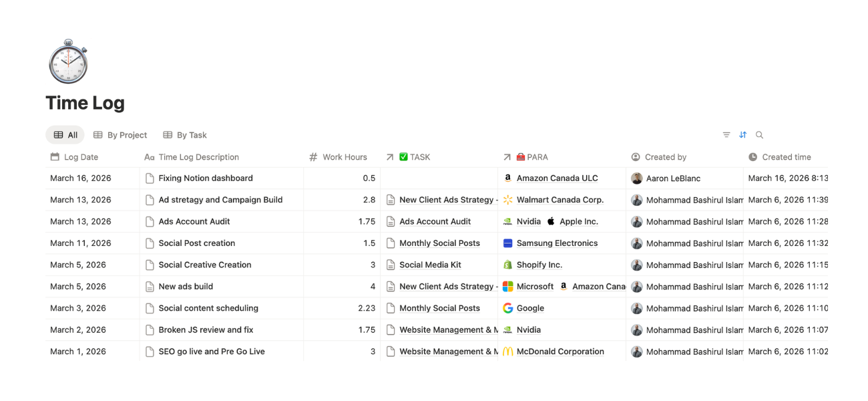Switch to the By Project tab
Viewport: 868px width, 401px height.
[x=120, y=135]
